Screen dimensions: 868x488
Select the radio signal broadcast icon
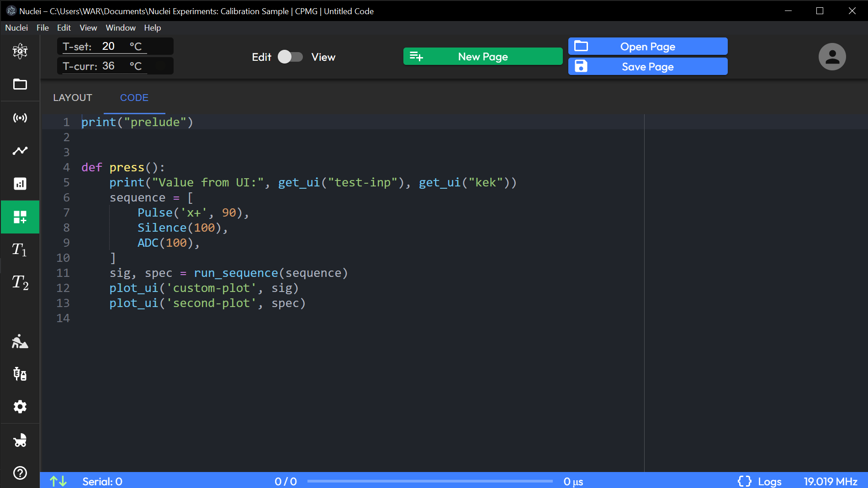(x=20, y=118)
